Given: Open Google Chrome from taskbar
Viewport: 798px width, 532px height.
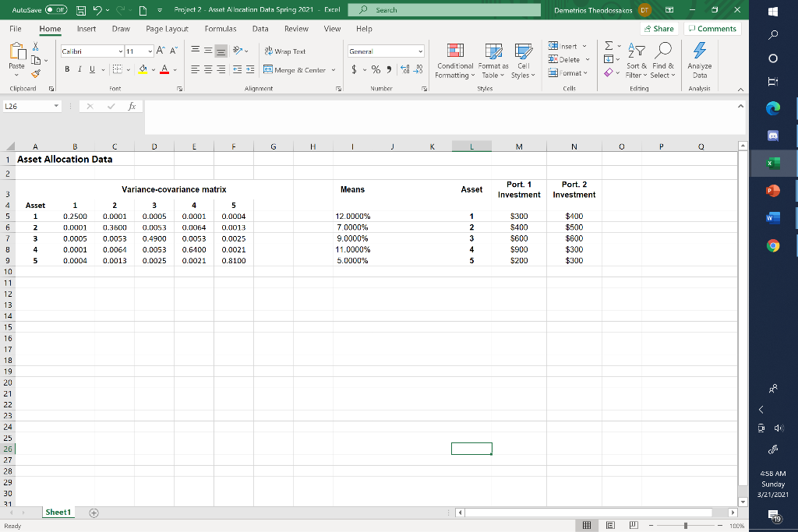Looking at the screenshot, I should pos(773,245).
